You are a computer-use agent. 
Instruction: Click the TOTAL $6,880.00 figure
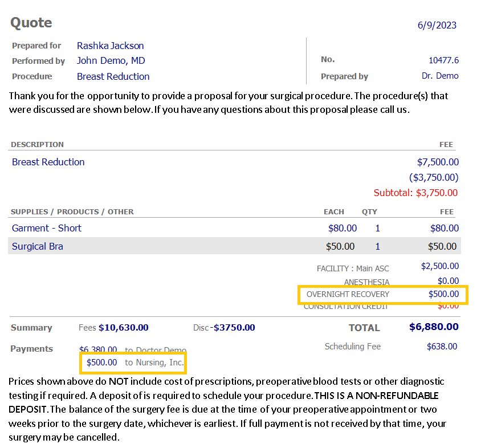click(434, 327)
